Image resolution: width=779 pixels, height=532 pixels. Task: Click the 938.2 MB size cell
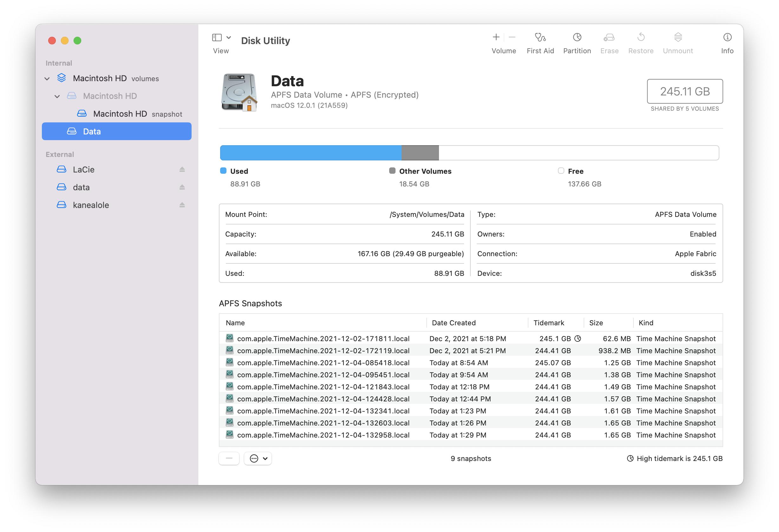pos(614,351)
